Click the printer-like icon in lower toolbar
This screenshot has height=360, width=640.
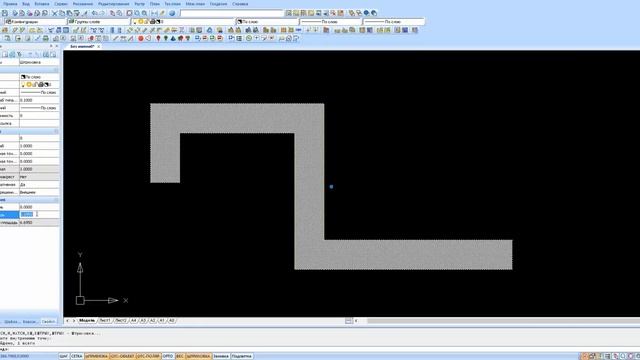pyautogui.click(x=46, y=38)
